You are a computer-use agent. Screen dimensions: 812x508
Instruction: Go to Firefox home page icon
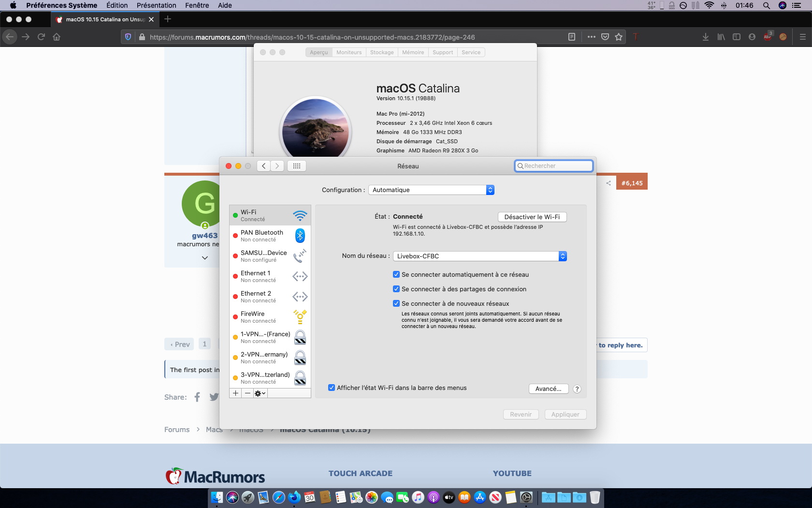(x=57, y=37)
